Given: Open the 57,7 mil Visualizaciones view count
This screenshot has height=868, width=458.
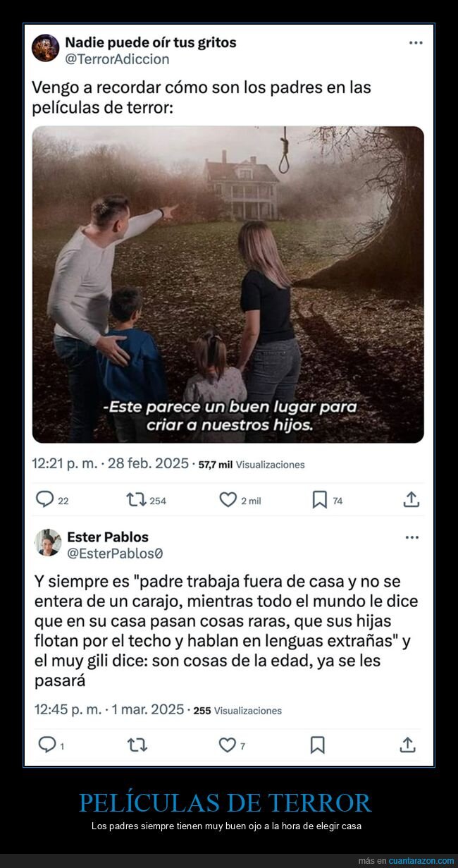Looking at the screenshot, I should 252,465.
